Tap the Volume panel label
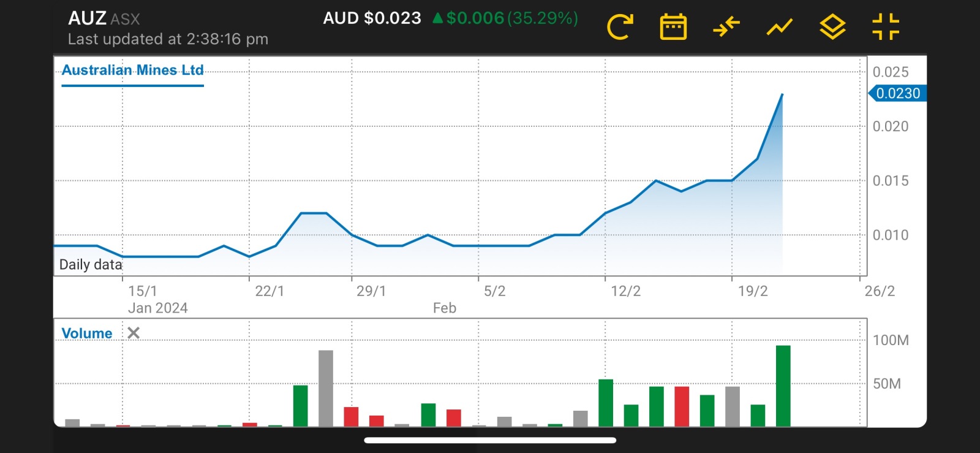 [x=87, y=333]
